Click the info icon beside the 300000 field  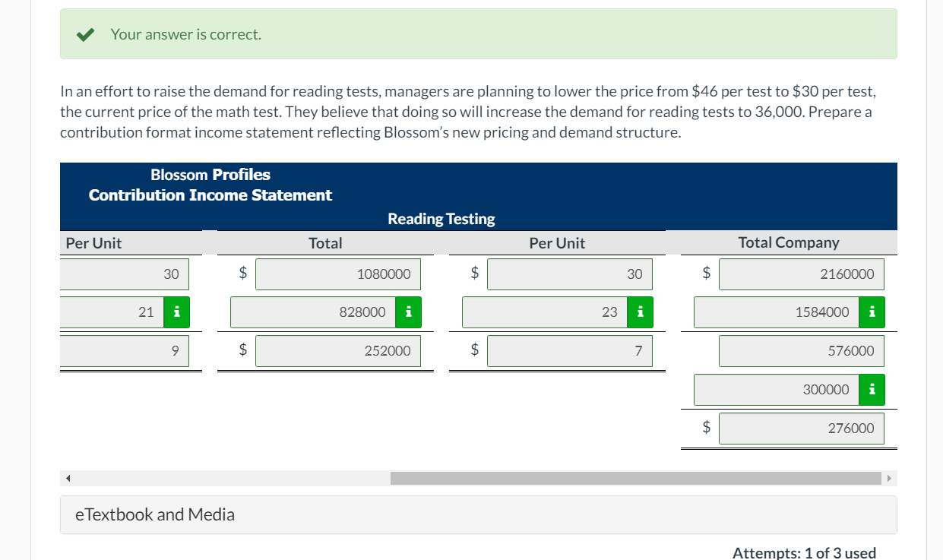[x=872, y=389]
